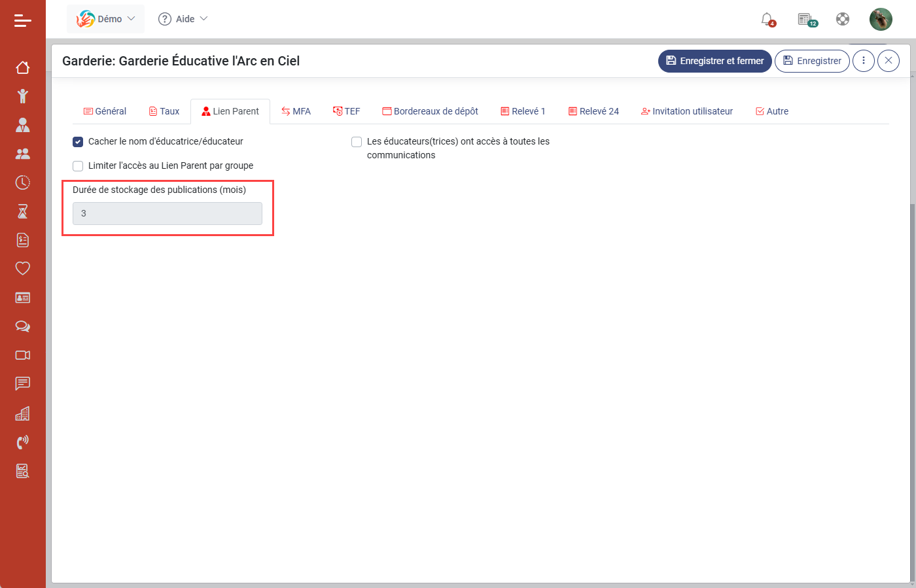Open the message note icon in sidebar

click(x=23, y=384)
